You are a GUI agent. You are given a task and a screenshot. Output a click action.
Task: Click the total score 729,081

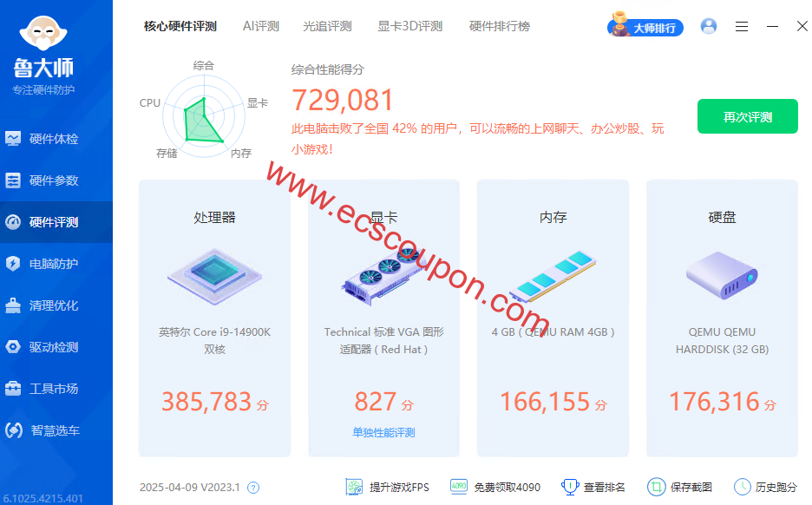[343, 100]
